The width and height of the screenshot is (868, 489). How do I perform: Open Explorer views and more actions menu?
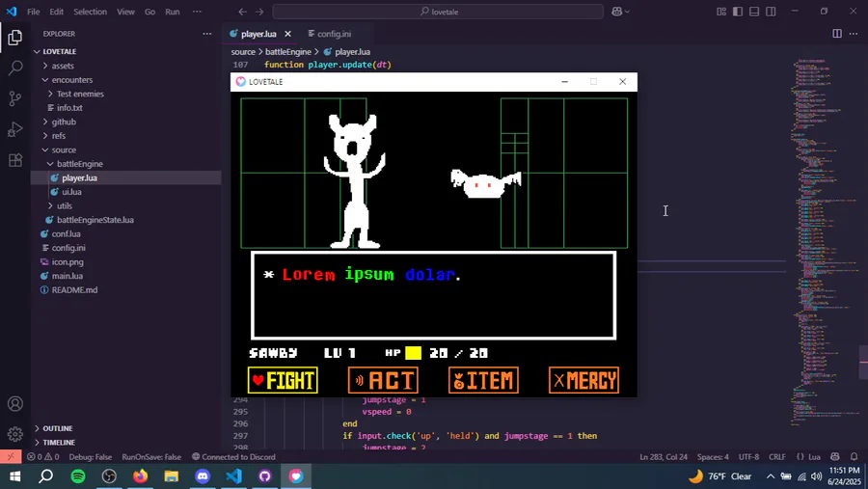(x=207, y=34)
